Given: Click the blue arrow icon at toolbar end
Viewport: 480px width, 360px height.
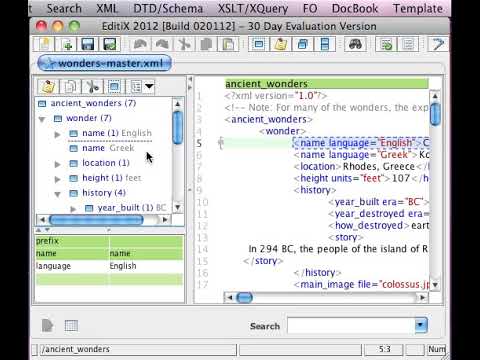Looking at the screenshot, I should [x=438, y=44].
